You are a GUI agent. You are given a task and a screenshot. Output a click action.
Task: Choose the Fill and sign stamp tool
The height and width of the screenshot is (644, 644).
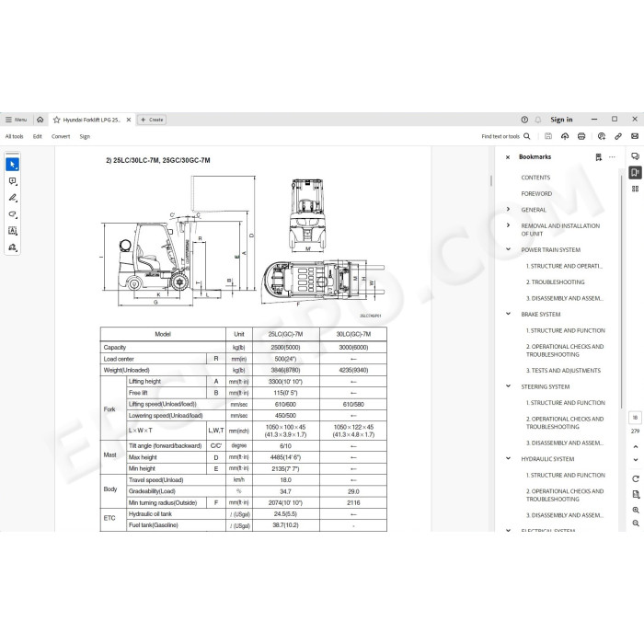[12, 247]
